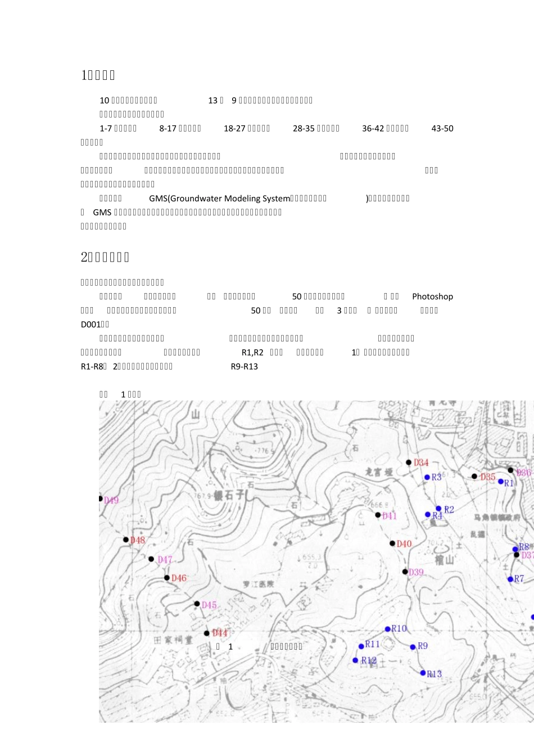Click the text "R9-R13"
534x756 pixels.
click(245, 367)
